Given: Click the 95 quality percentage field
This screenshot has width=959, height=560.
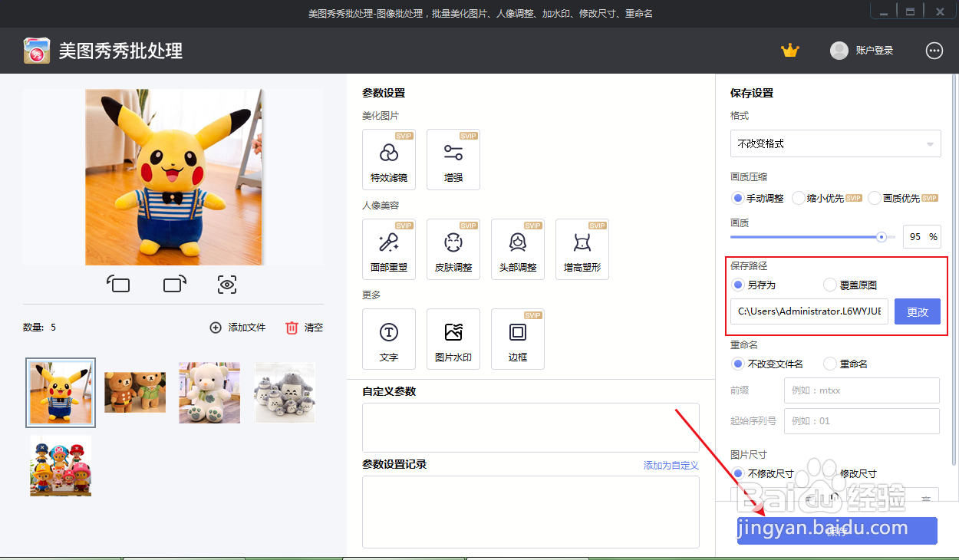Looking at the screenshot, I should coord(921,237).
